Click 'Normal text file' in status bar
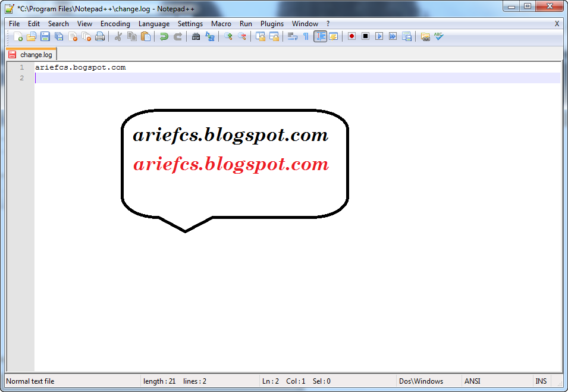The image size is (568, 392). point(30,381)
